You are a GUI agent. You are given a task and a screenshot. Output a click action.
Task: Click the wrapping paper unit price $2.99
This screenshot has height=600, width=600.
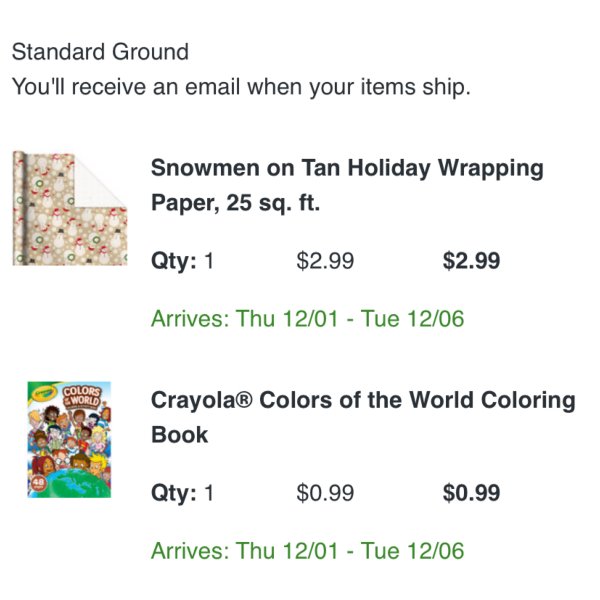(x=325, y=261)
